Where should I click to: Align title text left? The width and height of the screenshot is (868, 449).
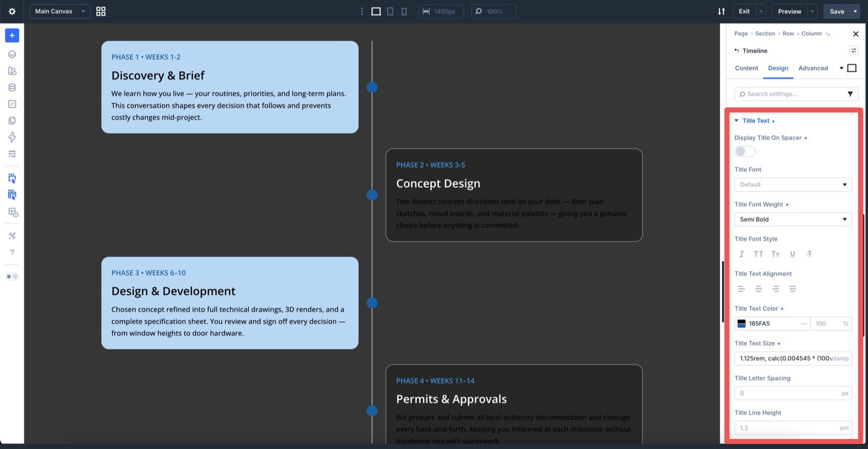click(741, 289)
